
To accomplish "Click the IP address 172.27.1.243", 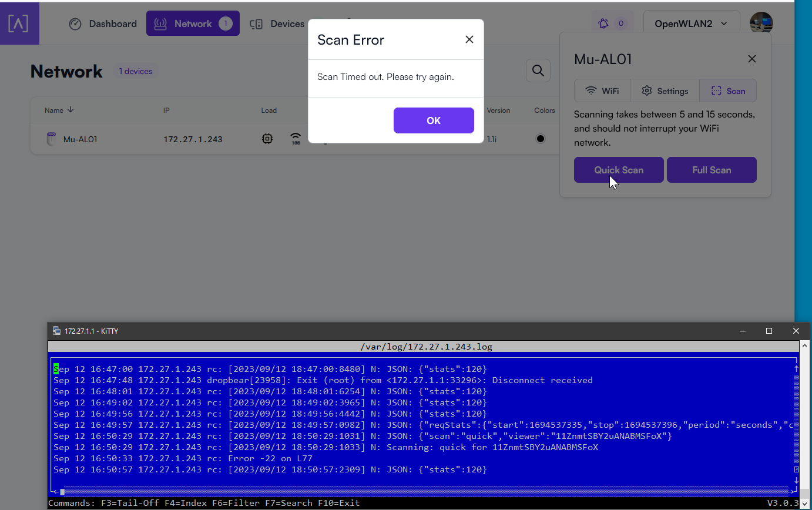I will point(193,139).
